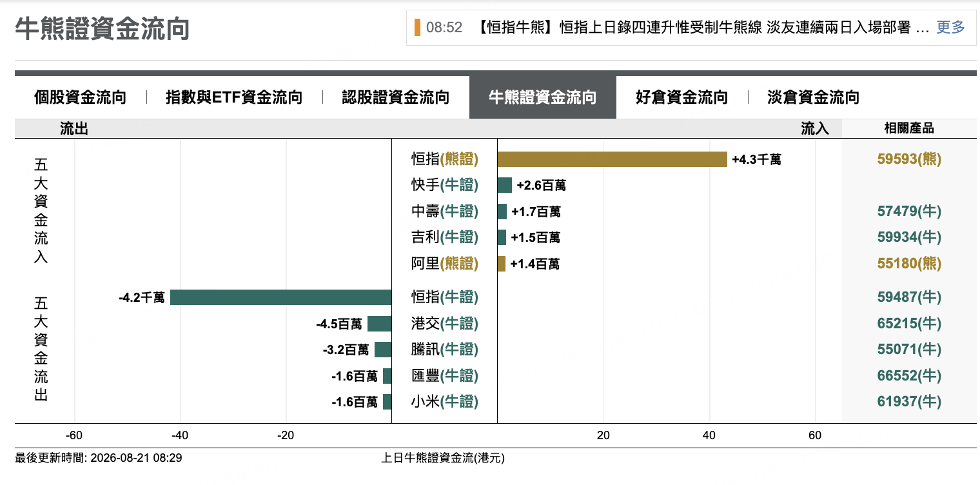
Task: Click the +1.7百萬 value label
Action: [x=536, y=212]
